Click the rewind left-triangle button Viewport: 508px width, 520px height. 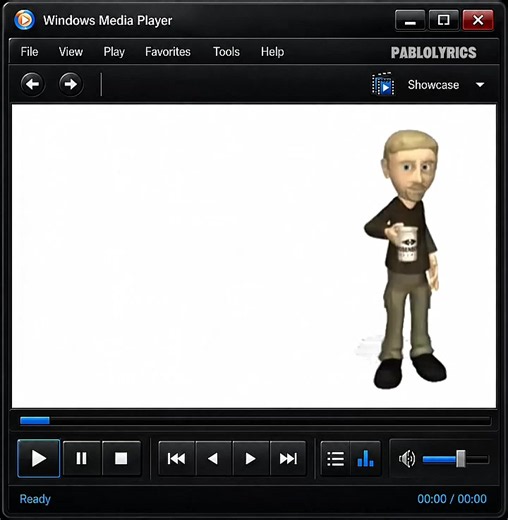pos(213,458)
